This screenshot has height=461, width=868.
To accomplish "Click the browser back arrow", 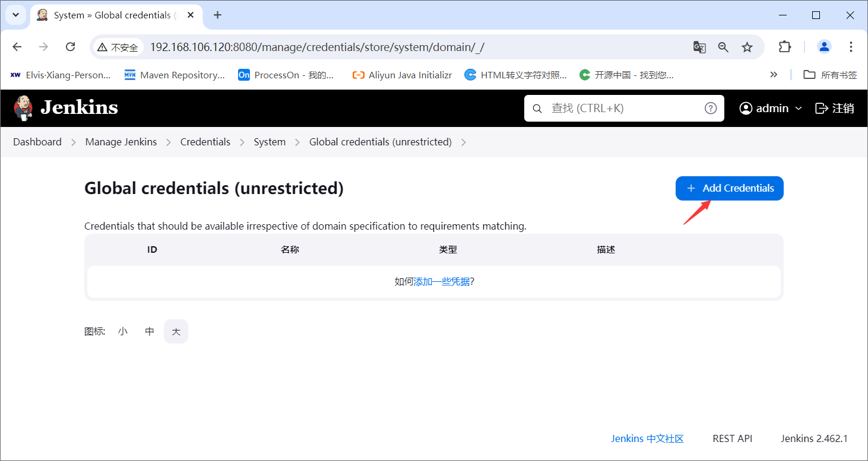I will pyautogui.click(x=17, y=47).
